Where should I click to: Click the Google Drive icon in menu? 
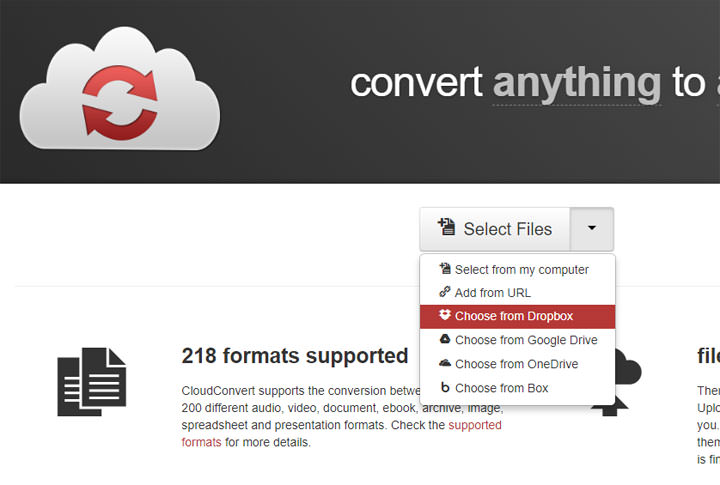[445, 339]
